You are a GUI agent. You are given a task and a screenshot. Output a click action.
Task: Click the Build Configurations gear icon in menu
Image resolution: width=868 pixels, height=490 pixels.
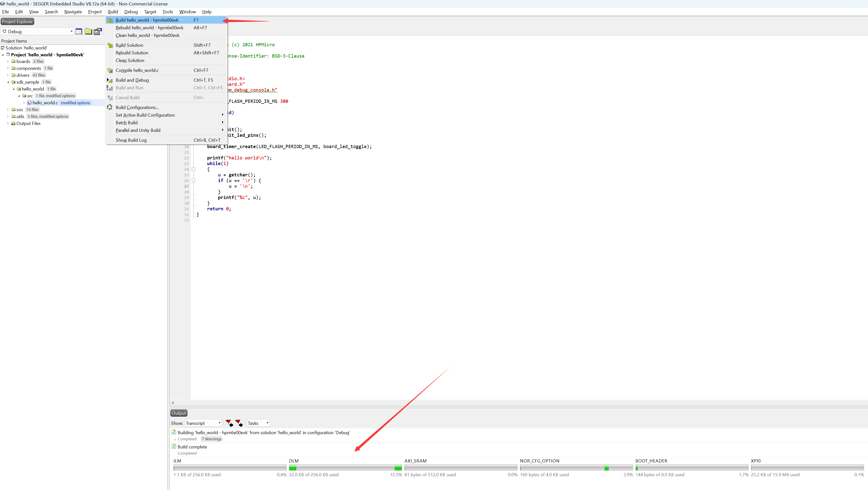pyautogui.click(x=110, y=107)
